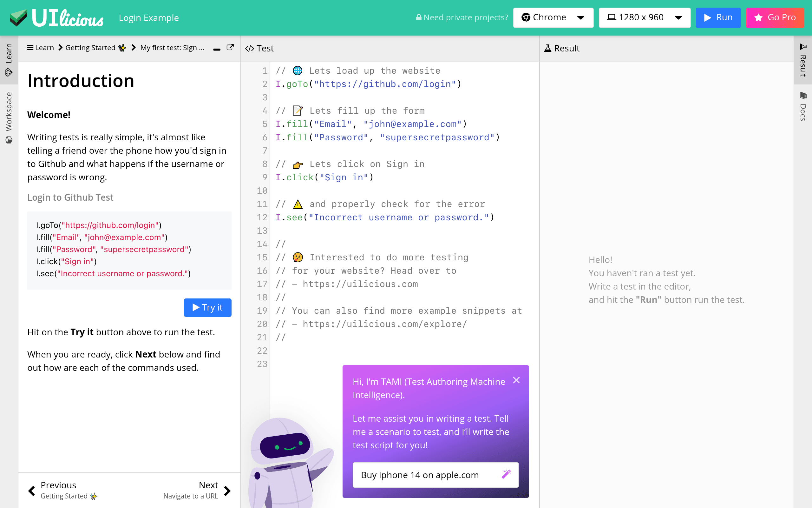Click the memo emoji in line 4 comment
812x508 pixels.
pyautogui.click(x=298, y=110)
